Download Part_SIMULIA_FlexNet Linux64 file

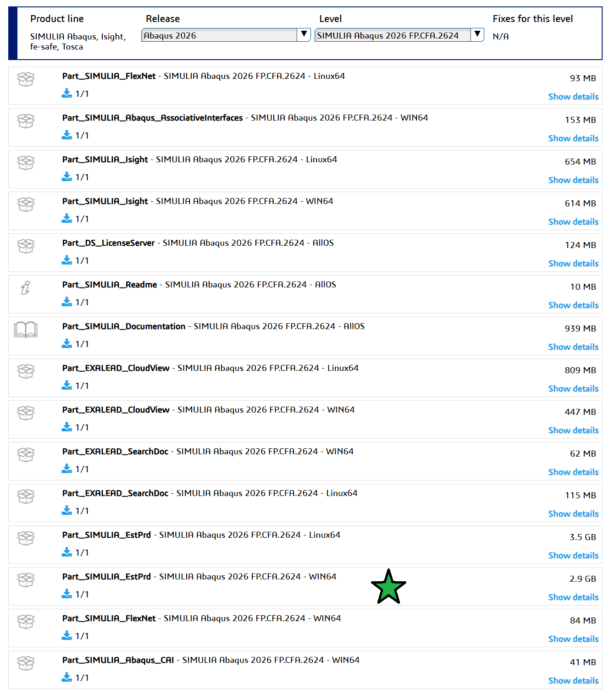67,94
